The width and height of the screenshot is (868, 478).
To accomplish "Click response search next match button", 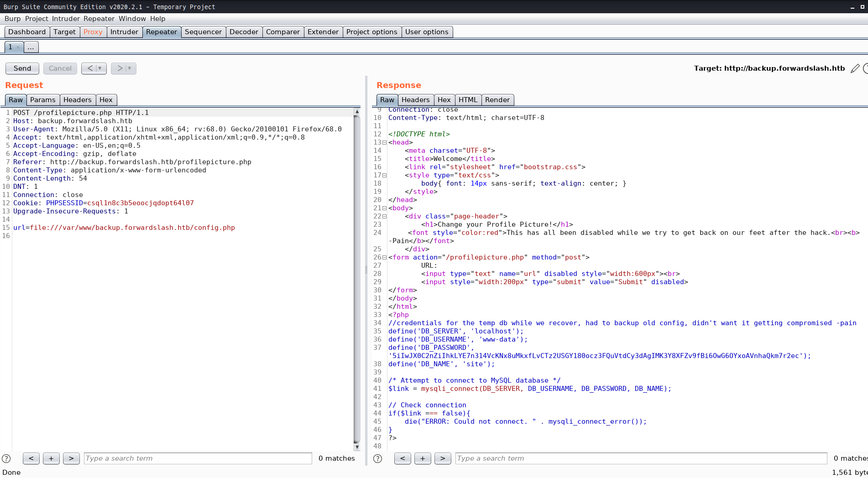I will tap(443, 458).
